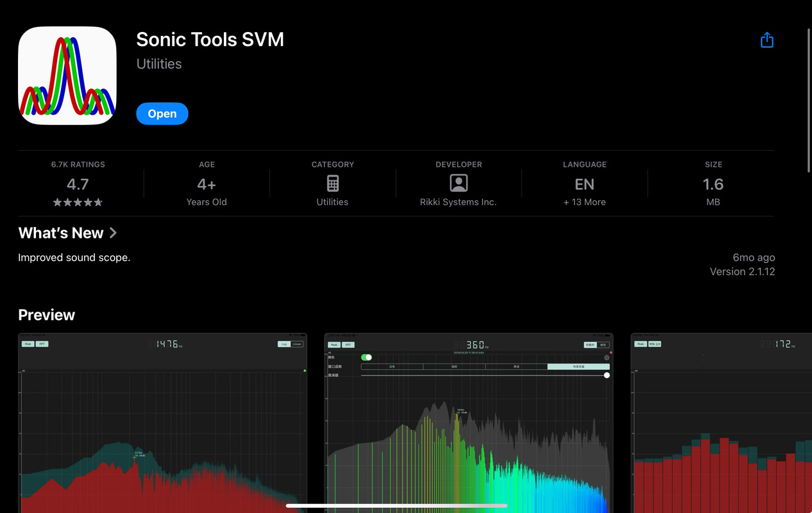Click the Utilities subtitle under app name

pyautogui.click(x=159, y=64)
